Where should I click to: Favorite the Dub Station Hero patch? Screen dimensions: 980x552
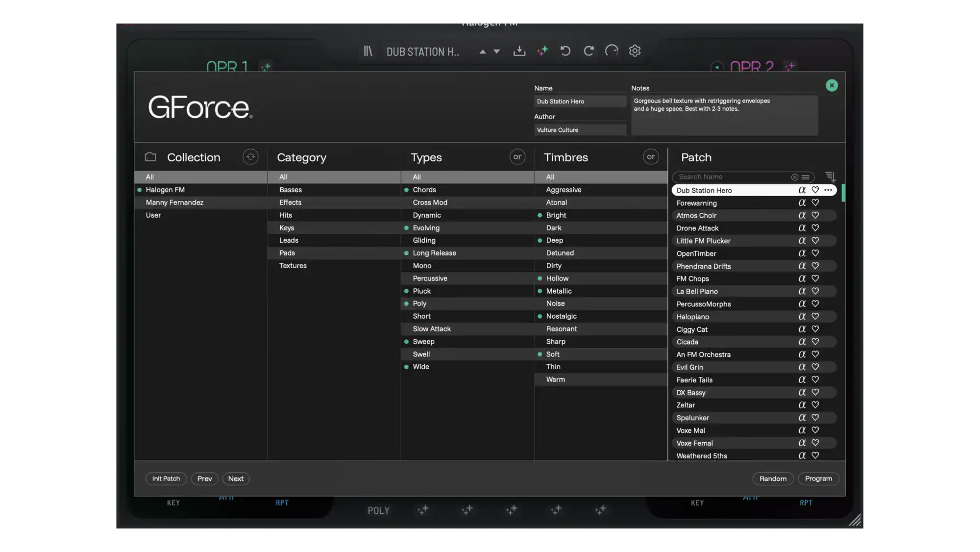coord(815,190)
